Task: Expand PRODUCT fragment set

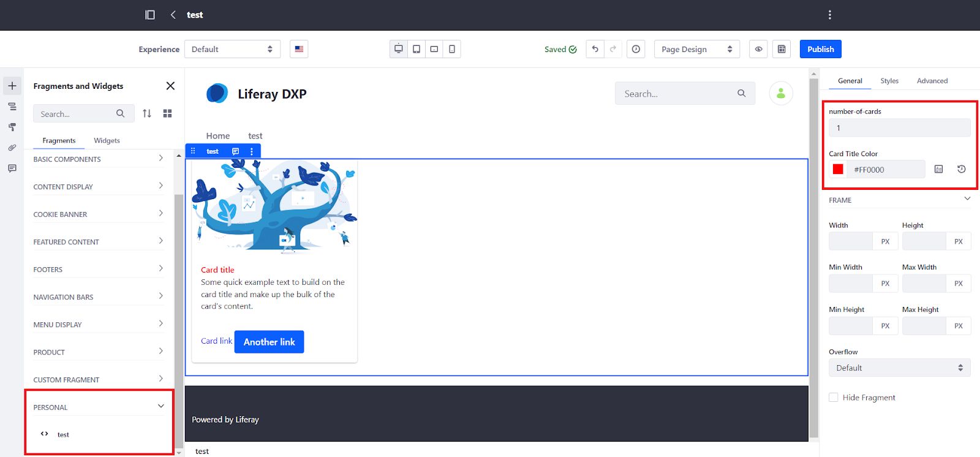Action: pyautogui.click(x=99, y=352)
